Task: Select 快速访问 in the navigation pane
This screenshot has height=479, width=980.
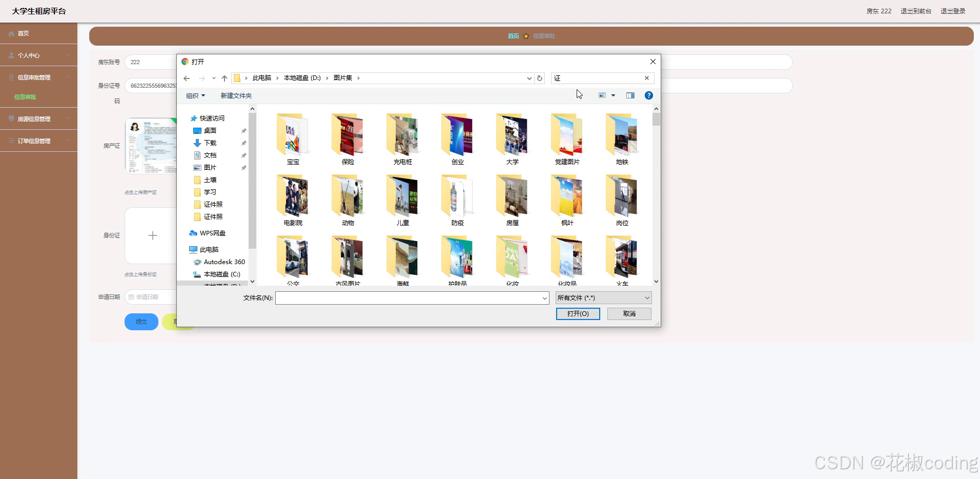Action: (212, 118)
